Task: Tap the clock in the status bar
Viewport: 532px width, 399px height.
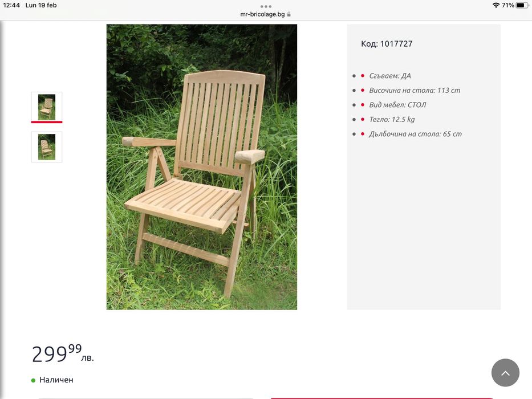Action: tap(11, 5)
